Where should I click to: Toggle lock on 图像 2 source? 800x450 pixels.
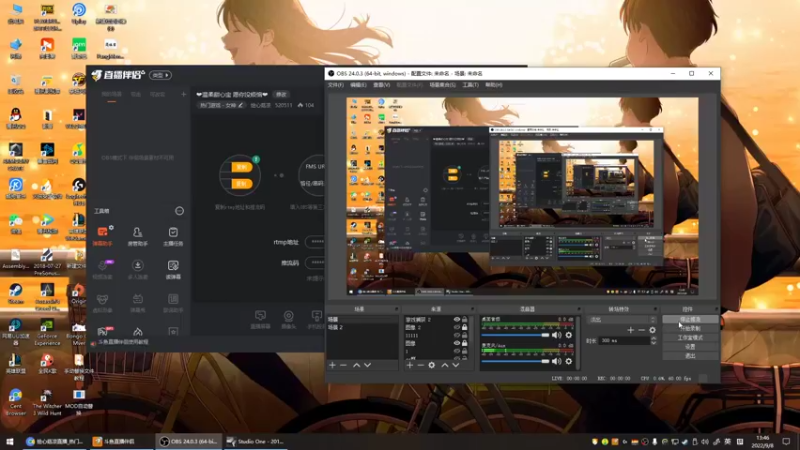pos(464,328)
